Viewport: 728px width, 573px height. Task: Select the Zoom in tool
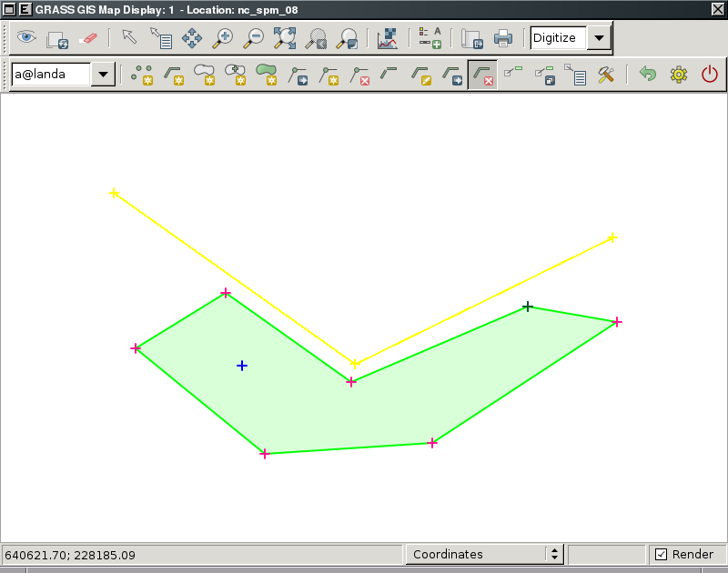(223, 38)
